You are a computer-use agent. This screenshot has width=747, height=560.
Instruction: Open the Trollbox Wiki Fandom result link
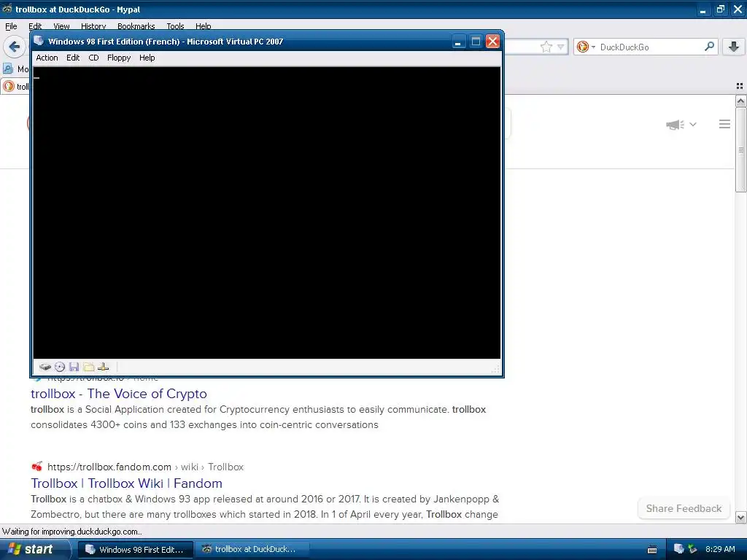(127, 483)
